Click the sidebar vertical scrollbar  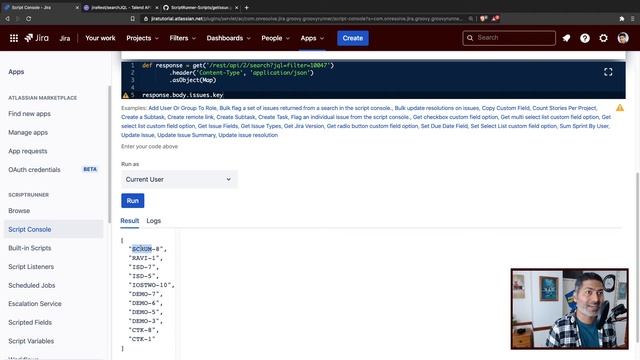point(109,155)
